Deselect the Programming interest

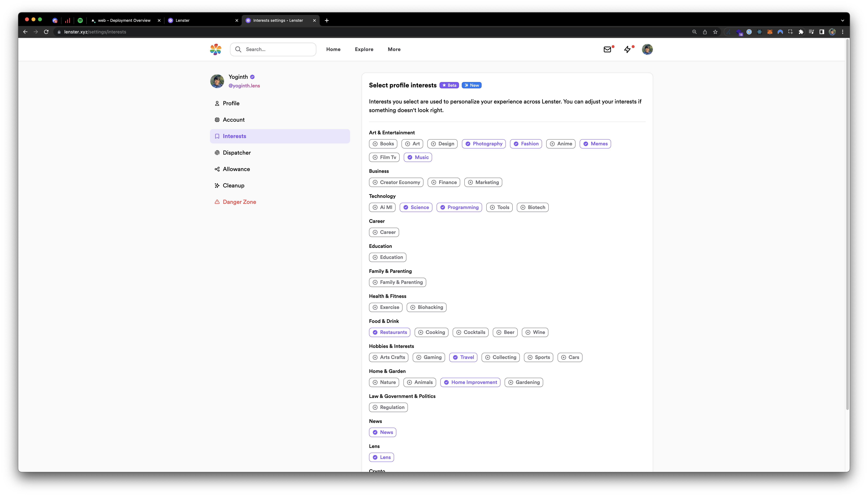[459, 207]
